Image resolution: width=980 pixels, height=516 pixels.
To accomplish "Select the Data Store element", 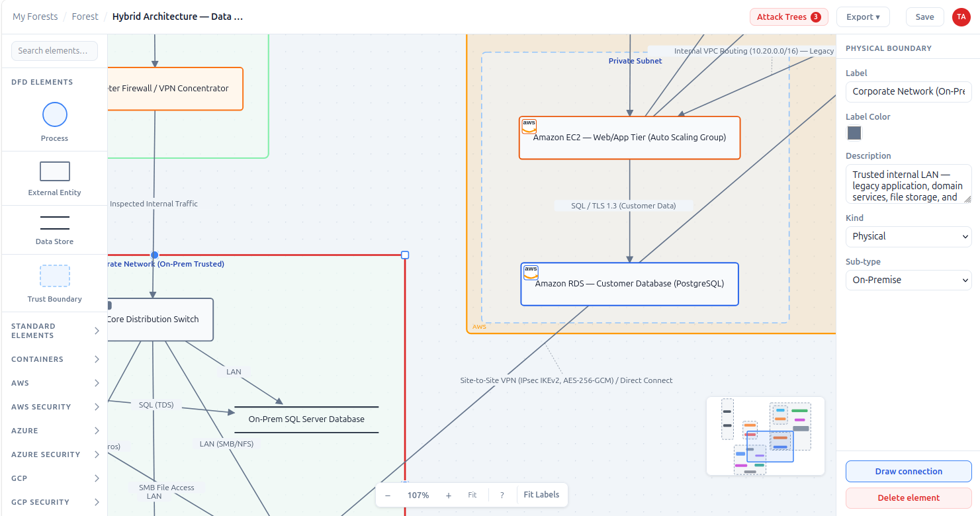I will [x=55, y=223].
